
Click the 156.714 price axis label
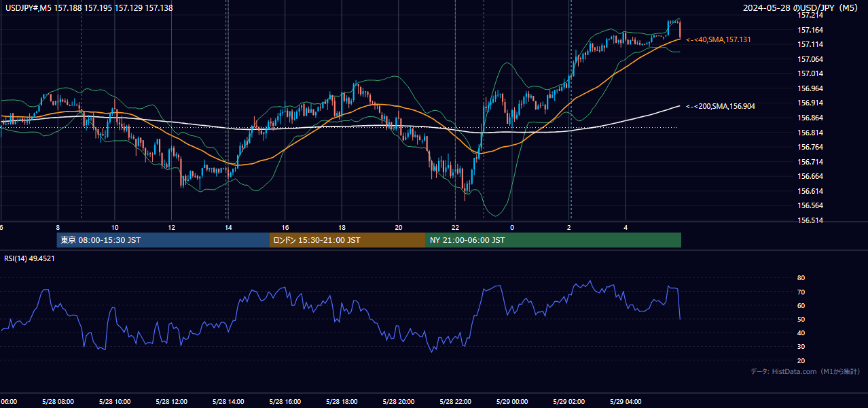click(810, 162)
